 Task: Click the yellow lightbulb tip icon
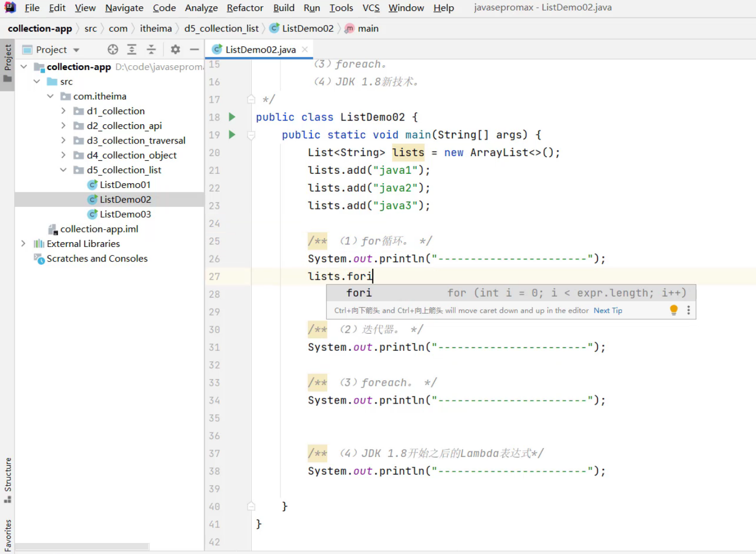pyautogui.click(x=674, y=310)
